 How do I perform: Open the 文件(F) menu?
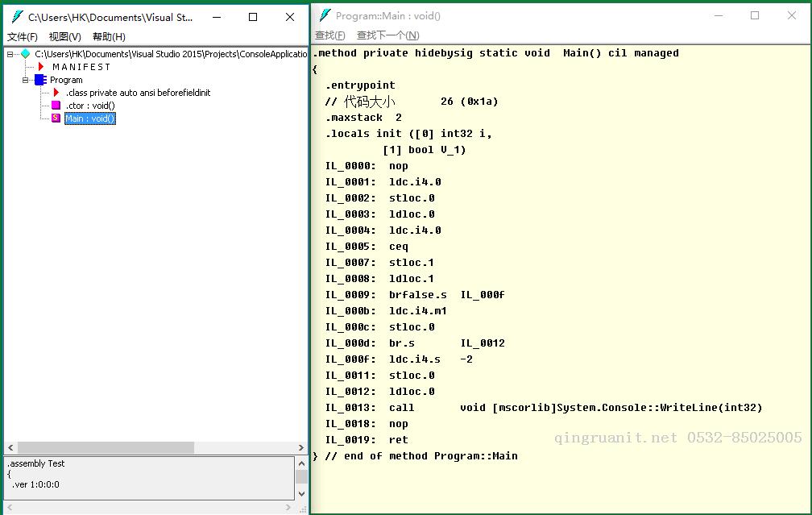[x=23, y=37]
